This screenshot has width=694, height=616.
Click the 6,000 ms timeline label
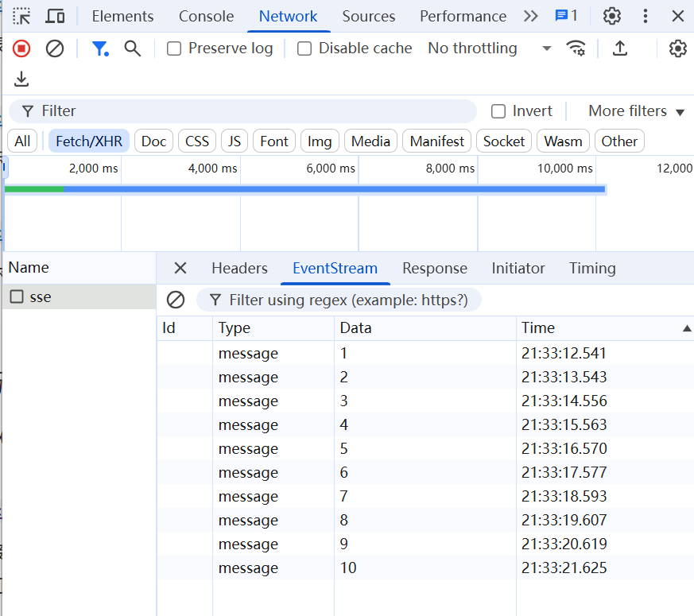tap(331, 169)
